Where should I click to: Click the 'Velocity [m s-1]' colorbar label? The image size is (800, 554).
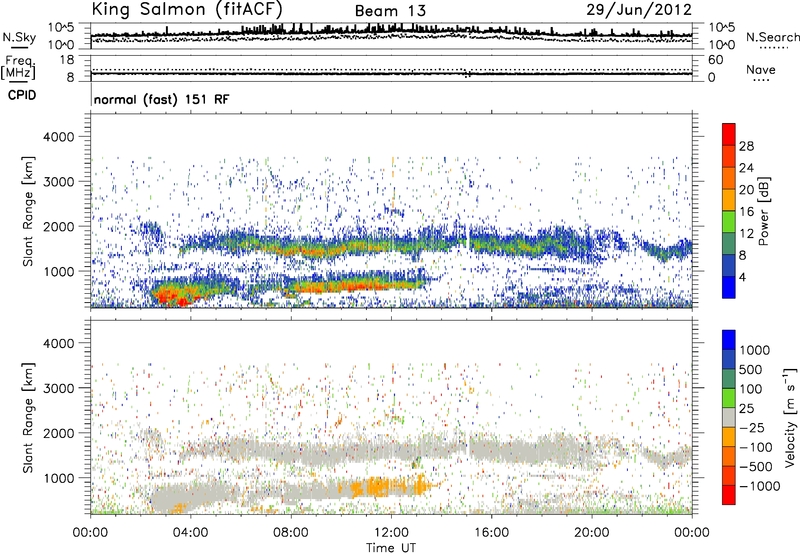click(790, 417)
